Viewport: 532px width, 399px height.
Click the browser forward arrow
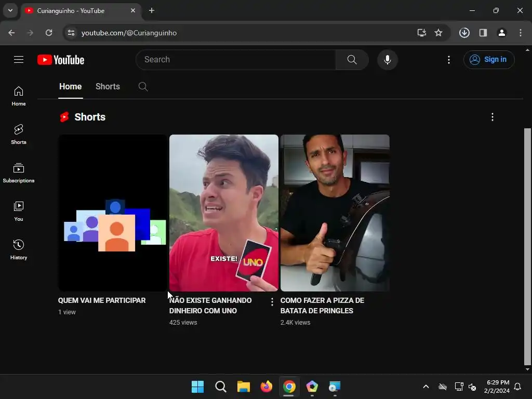(x=30, y=33)
